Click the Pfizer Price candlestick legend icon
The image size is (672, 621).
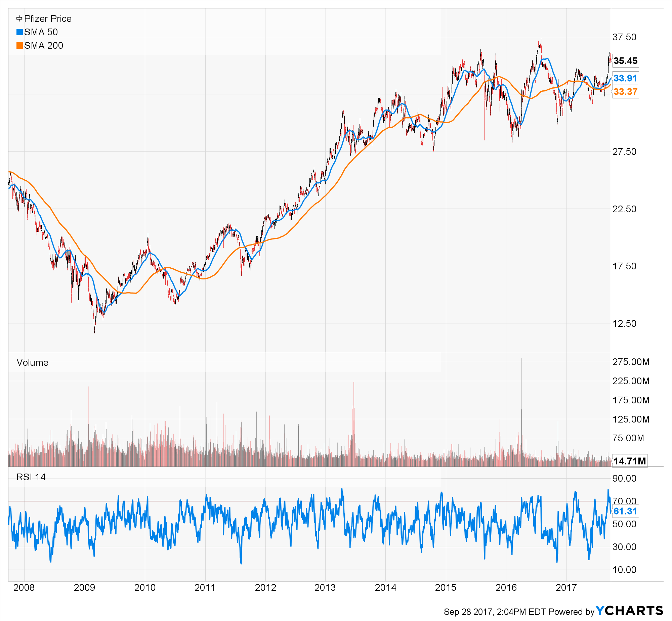click(x=19, y=18)
